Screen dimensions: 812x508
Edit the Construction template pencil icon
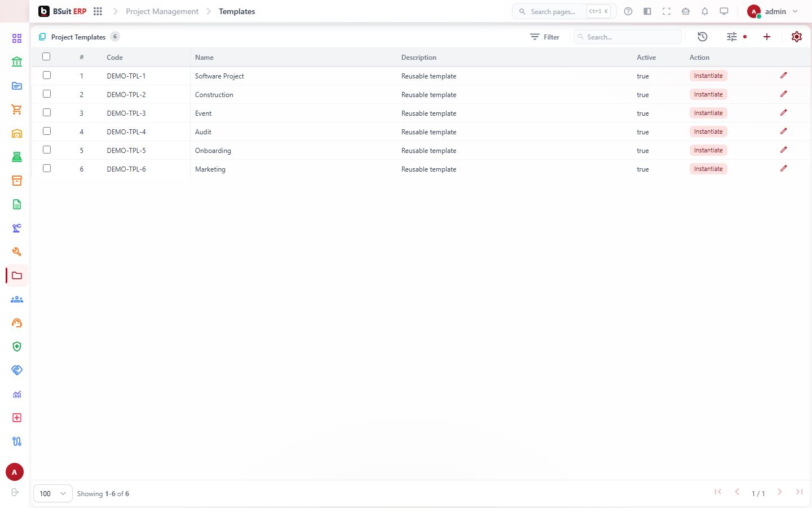point(784,94)
